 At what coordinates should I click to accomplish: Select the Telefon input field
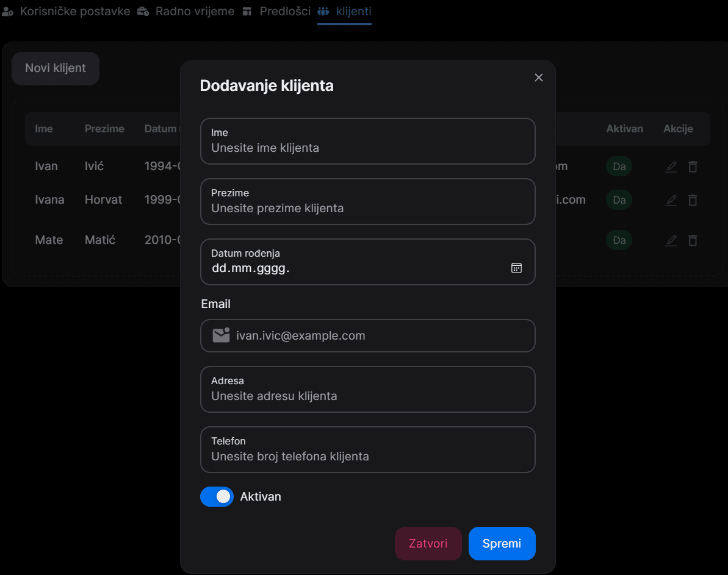tap(367, 456)
